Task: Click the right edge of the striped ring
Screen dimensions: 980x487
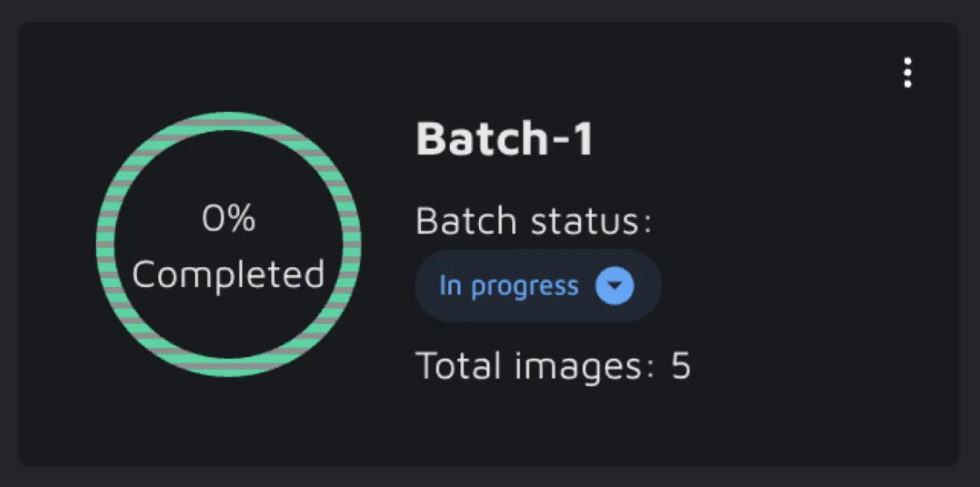Action: click(351, 244)
